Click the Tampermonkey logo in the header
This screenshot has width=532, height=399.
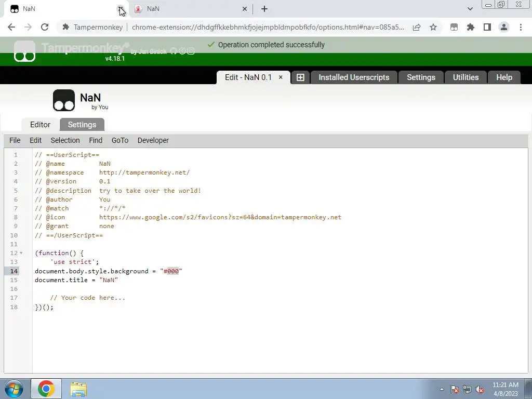24,51
